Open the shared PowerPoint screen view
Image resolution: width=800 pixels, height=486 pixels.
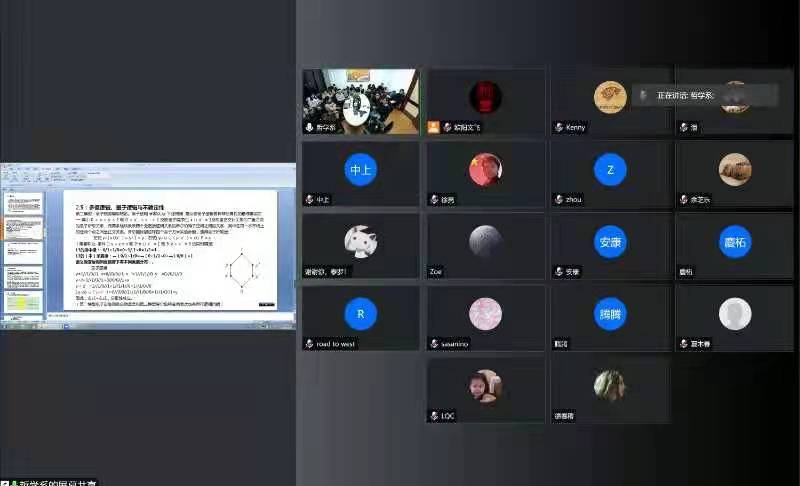click(148, 247)
